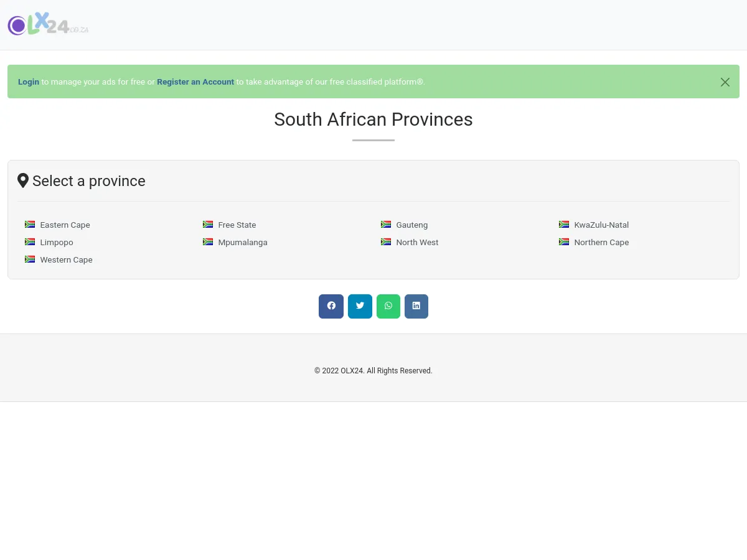The width and height of the screenshot is (747, 560).
Task: Select the KwaZulu-Natal province
Action: [x=601, y=225]
